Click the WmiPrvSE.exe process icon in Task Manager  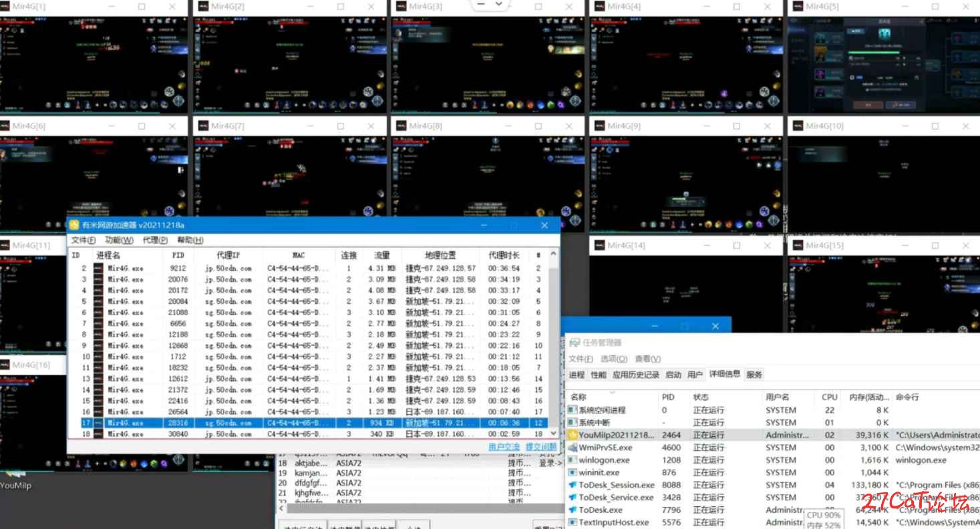[573, 448]
